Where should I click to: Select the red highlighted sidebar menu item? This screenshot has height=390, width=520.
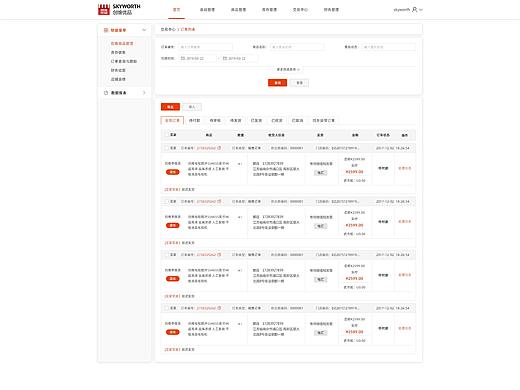pos(122,43)
